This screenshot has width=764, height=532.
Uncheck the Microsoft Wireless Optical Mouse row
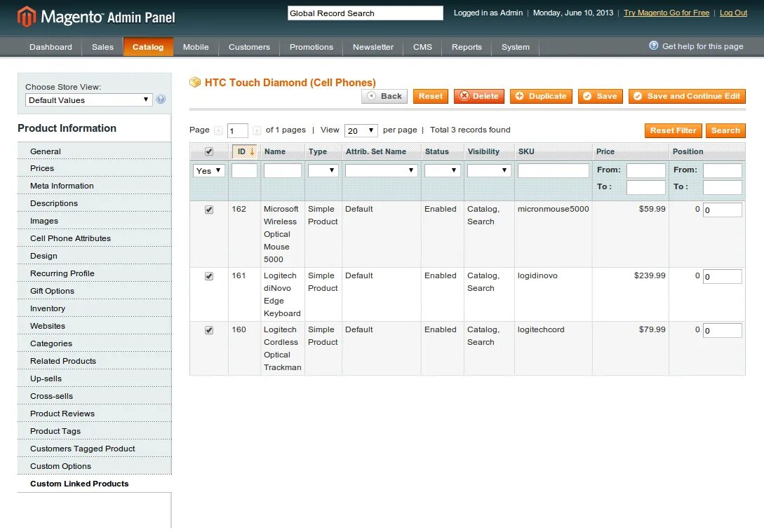coord(208,209)
